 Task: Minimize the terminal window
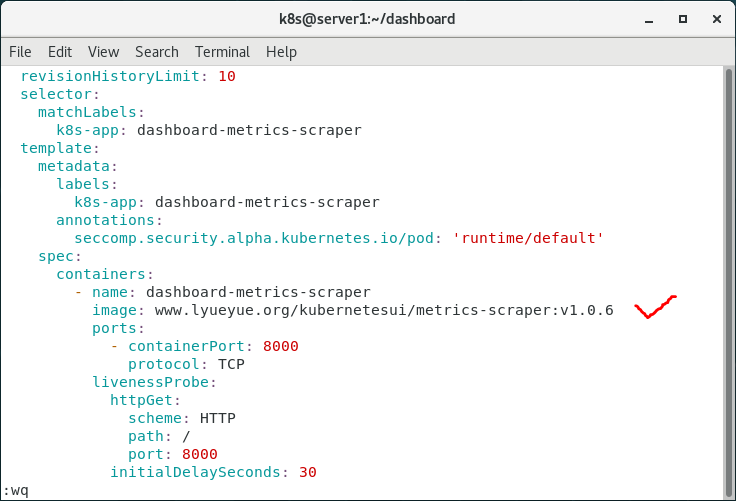click(649, 19)
